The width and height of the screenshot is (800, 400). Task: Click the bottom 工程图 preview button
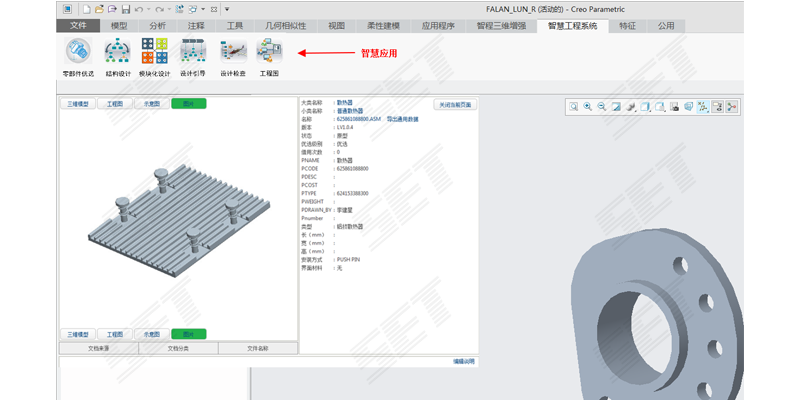[115, 334]
